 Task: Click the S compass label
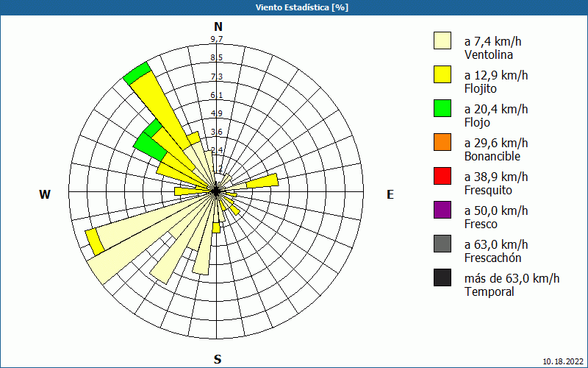(218, 359)
